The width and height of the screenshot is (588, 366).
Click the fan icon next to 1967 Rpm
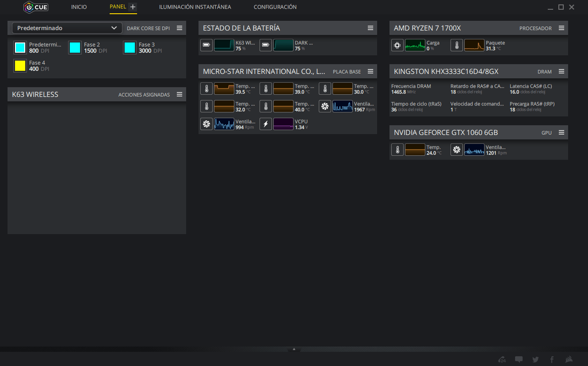[x=325, y=106]
